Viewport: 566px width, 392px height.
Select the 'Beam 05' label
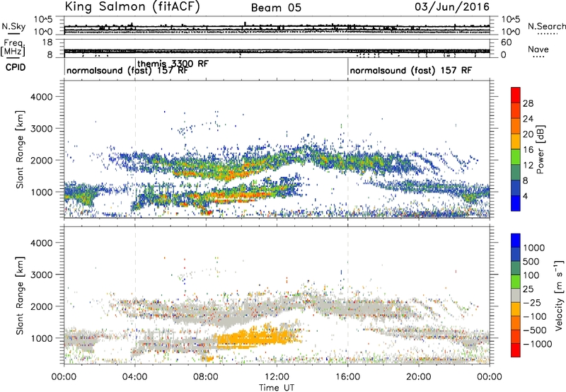276,8
